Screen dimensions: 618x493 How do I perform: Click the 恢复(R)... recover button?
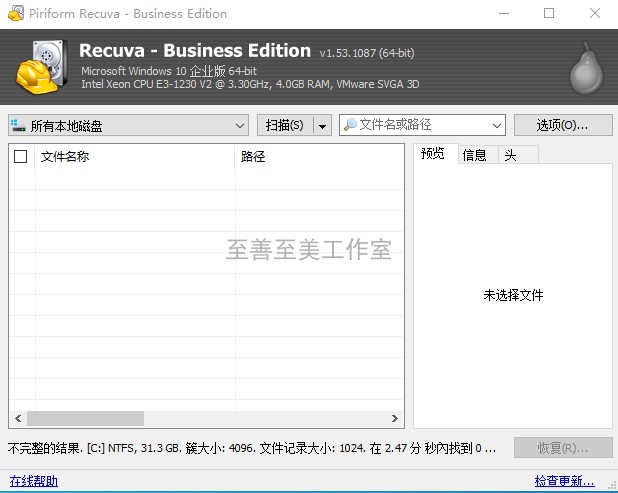pos(563,448)
